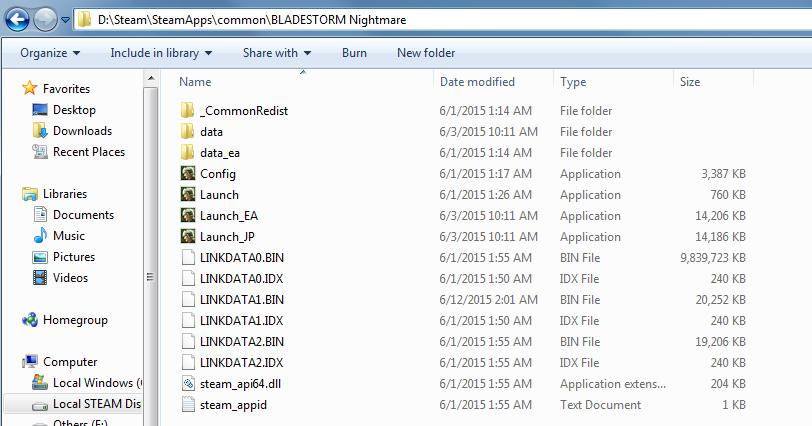The width and height of the screenshot is (812, 426).
Task: Click the Burn toolbar button
Action: pyautogui.click(x=354, y=53)
